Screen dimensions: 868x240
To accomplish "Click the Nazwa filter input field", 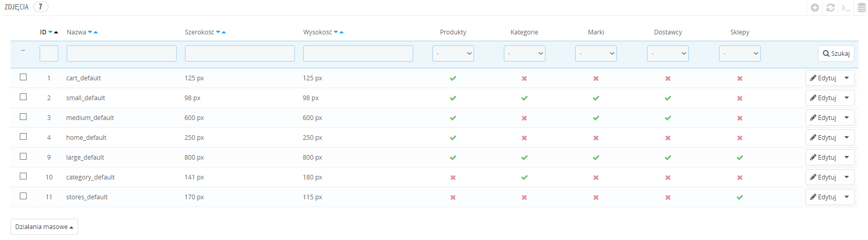I will [121, 53].
